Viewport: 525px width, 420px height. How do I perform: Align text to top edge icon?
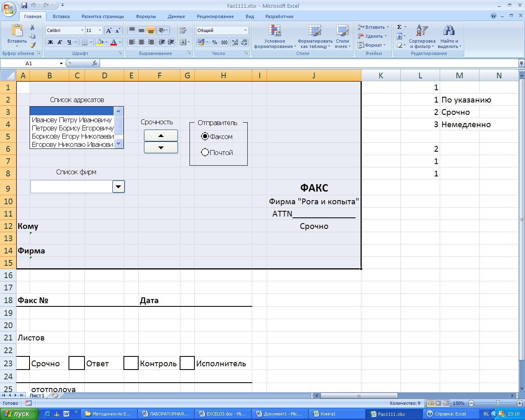(x=132, y=30)
